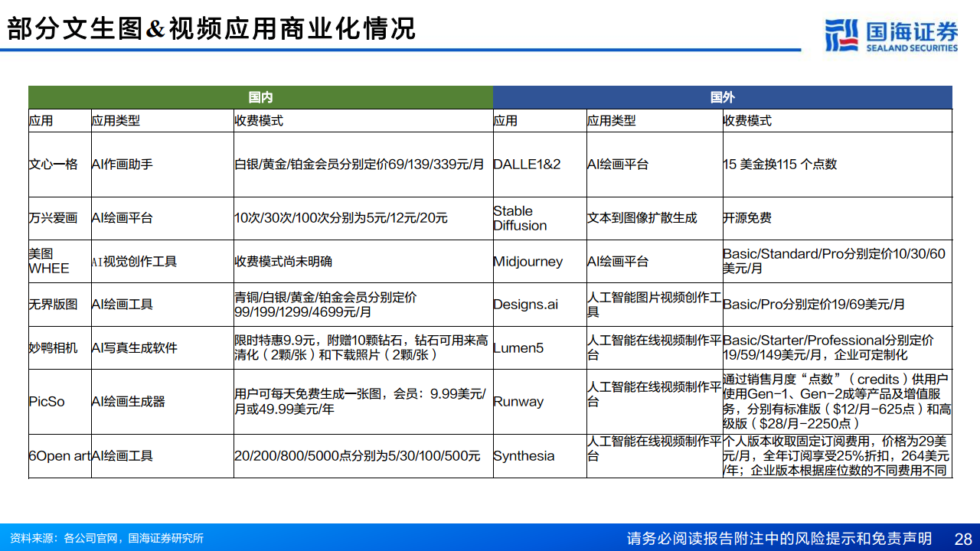
Task: Click the PicSo application cell
Action: coord(60,402)
